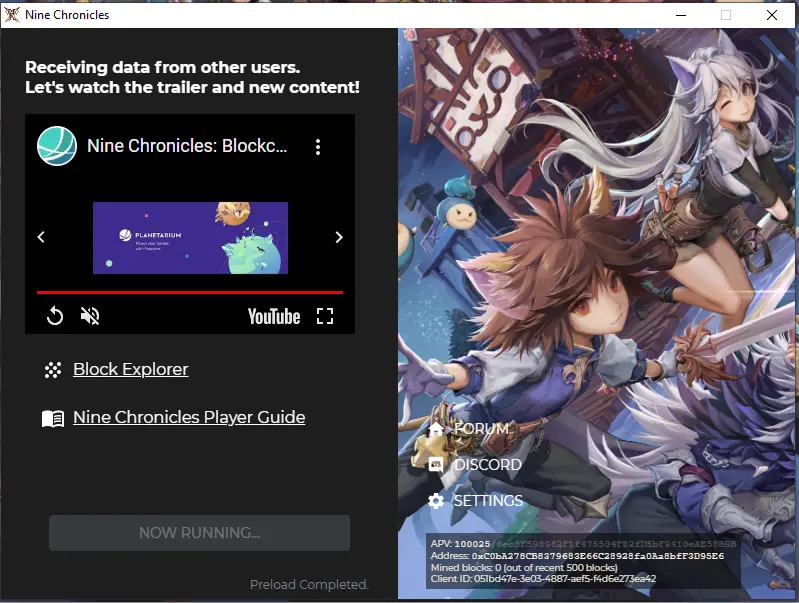
Task: Go to next video with right arrow
Action: pos(339,237)
